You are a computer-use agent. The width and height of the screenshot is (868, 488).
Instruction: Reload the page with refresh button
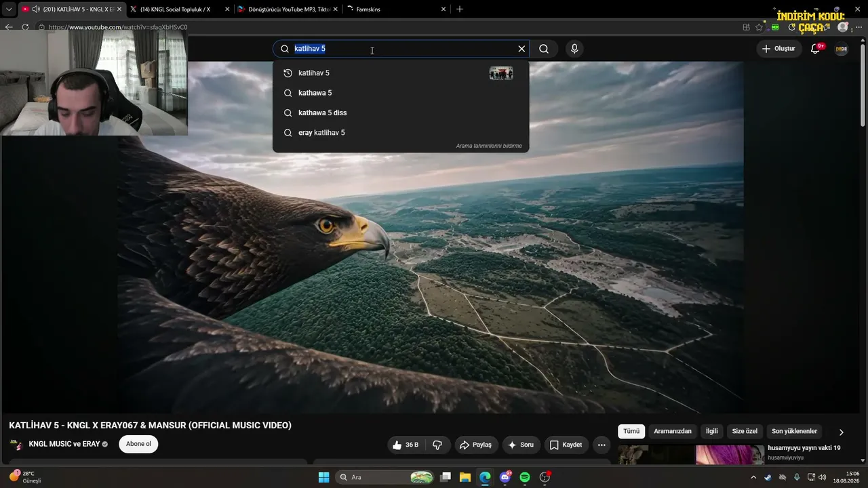[25, 27]
